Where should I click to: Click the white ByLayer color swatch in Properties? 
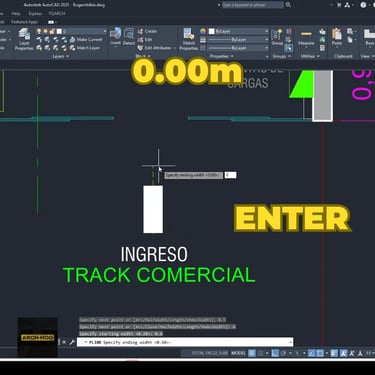(211, 31)
